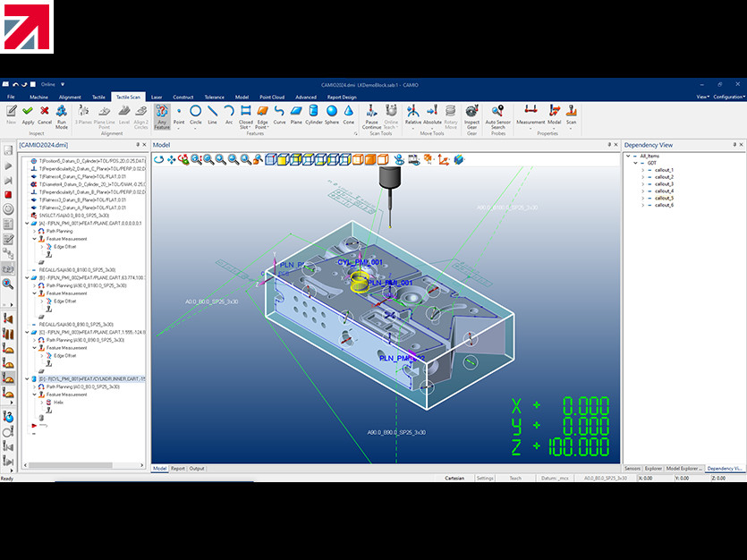Collapse the [A] PLN_PMI_001 tree node
Viewport: 747px width, 560px height.
pyautogui.click(x=27, y=224)
